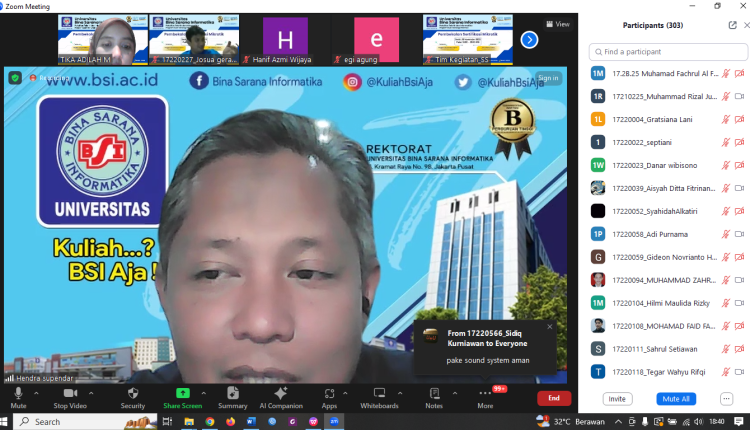Click the Sign in button
Image resolution: width=750 pixels, height=430 pixels.
548,78
